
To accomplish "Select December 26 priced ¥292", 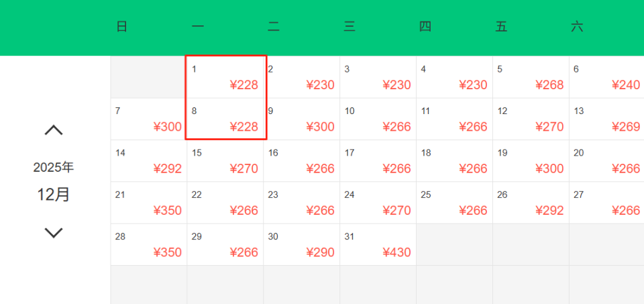I will pos(531,202).
